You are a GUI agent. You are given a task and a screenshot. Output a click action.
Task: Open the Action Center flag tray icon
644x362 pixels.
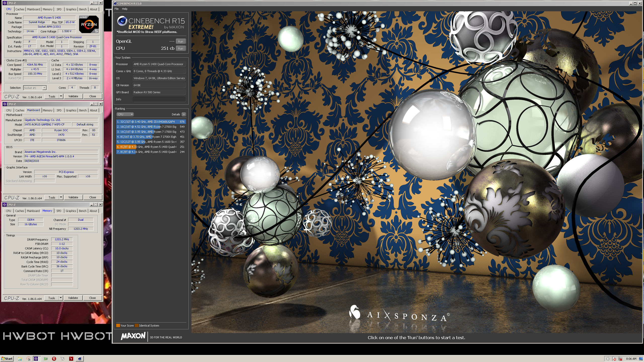(x=614, y=359)
